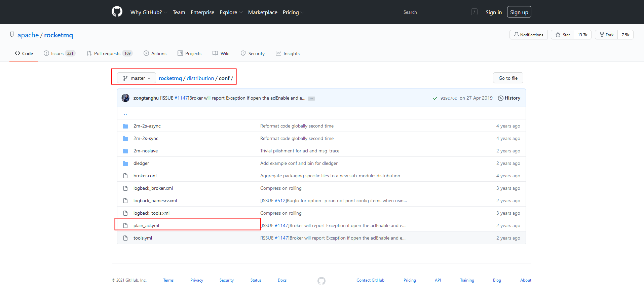
Task: Switch to the Pull requests tab
Action: [x=110, y=53]
